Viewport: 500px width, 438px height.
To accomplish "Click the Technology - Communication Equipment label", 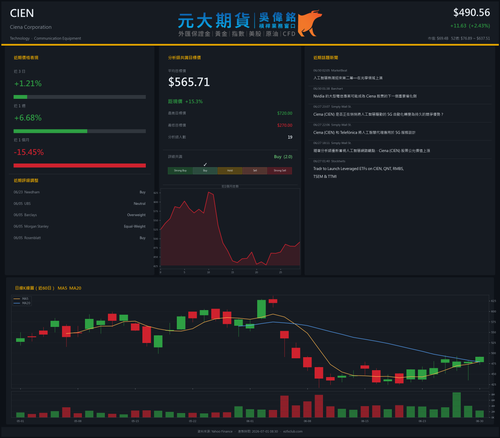I will [x=45, y=38].
